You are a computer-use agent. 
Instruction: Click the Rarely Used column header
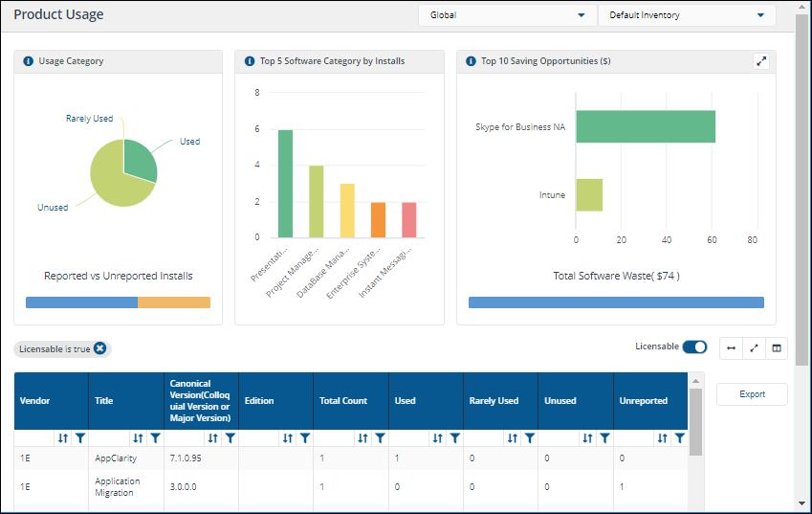(494, 401)
